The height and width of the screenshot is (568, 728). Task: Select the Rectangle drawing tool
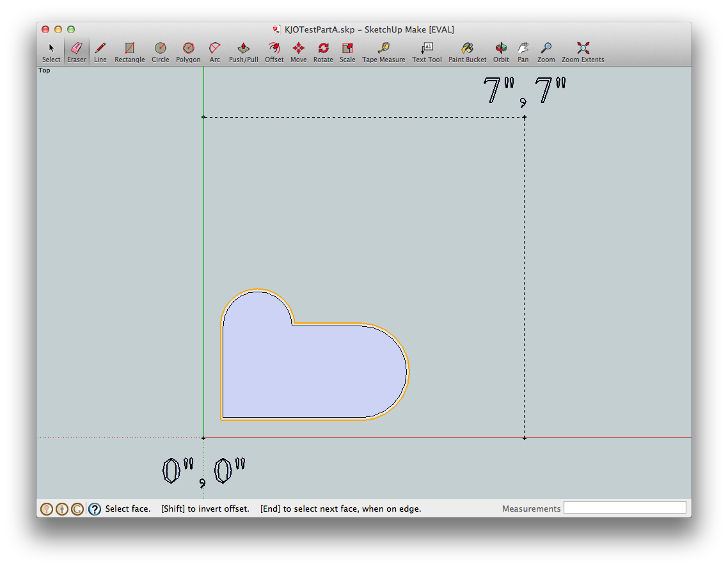129,52
